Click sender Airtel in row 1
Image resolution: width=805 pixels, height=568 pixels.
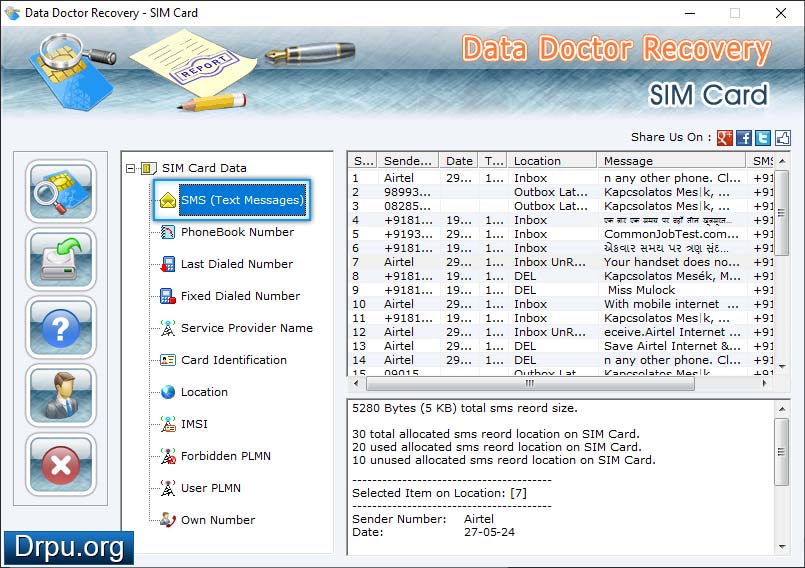pyautogui.click(x=398, y=178)
